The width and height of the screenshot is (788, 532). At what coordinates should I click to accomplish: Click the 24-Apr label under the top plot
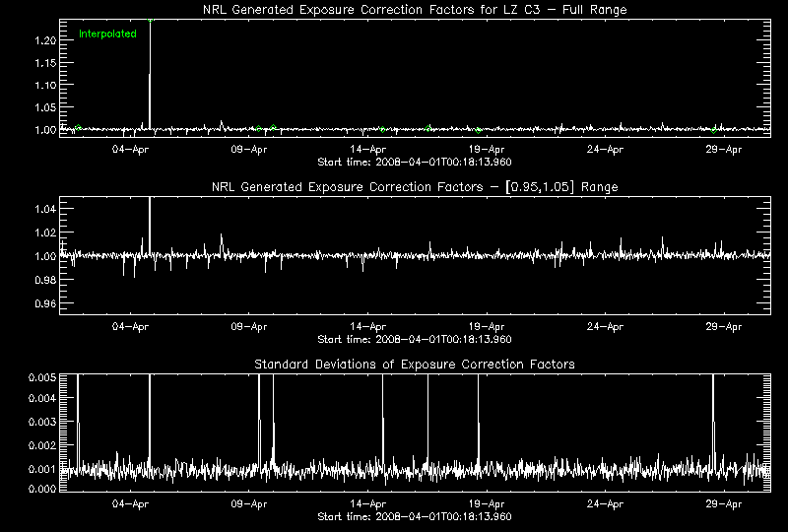click(x=605, y=150)
